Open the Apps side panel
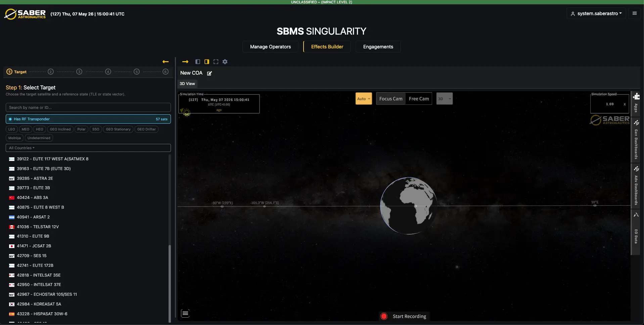This screenshot has height=325, width=644. (636, 104)
